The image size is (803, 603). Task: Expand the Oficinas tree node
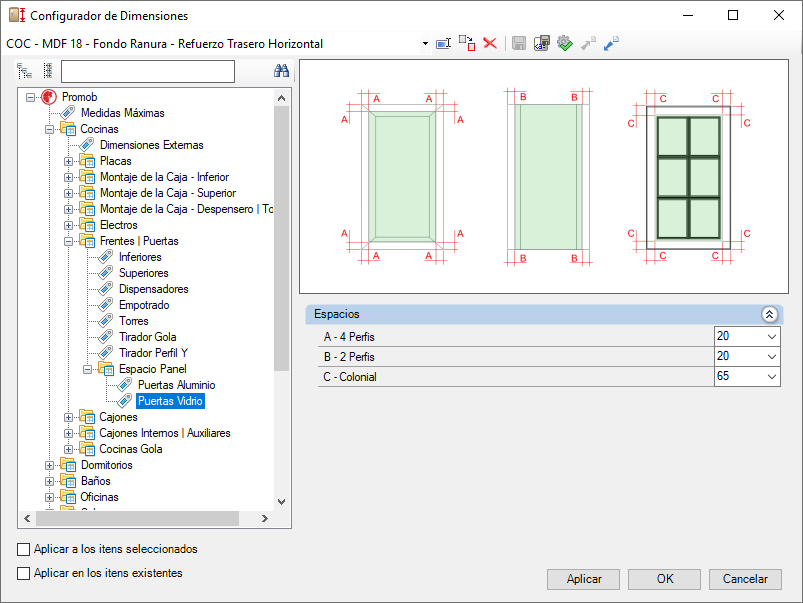coord(49,497)
